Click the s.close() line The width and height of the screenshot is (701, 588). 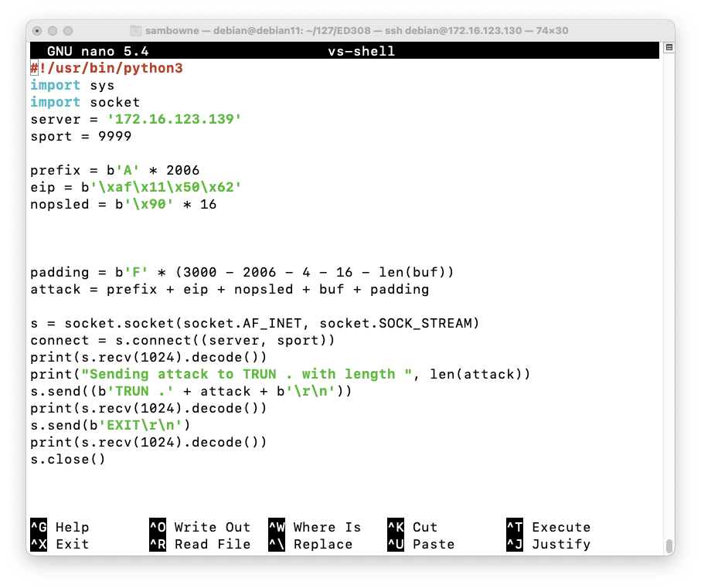pyautogui.click(x=68, y=459)
